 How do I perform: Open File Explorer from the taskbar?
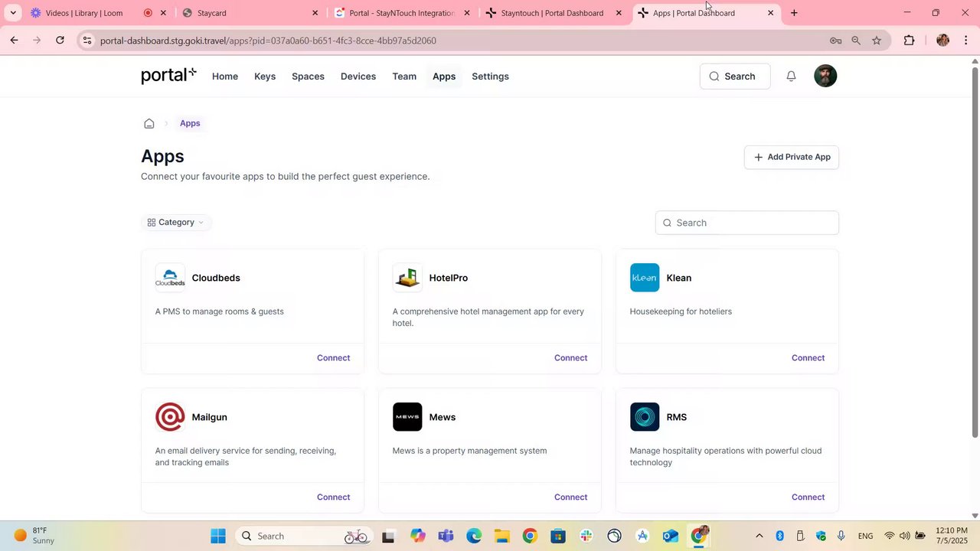click(501, 536)
